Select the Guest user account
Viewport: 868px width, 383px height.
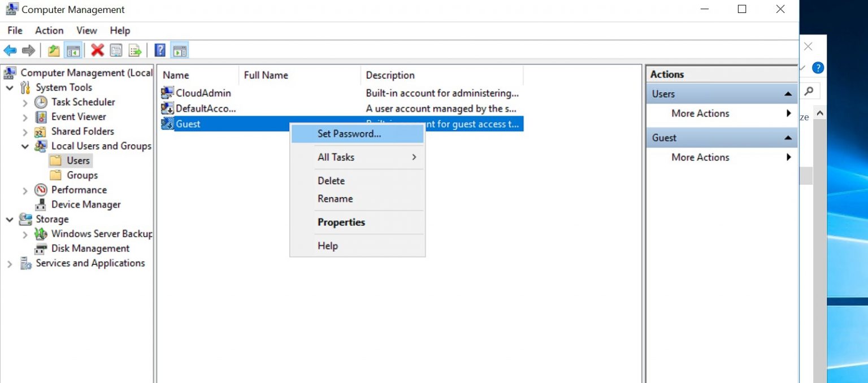(189, 124)
